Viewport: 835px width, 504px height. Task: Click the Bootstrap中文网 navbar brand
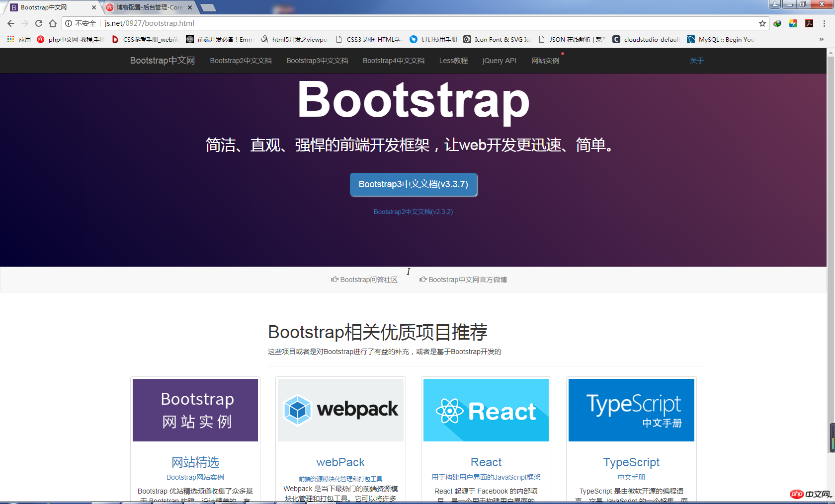[x=163, y=61]
